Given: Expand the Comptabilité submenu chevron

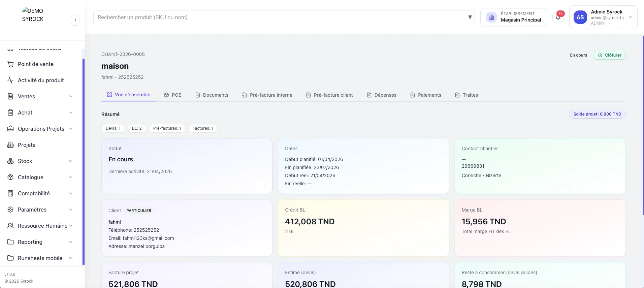Looking at the screenshot, I should tap(71, 193).
